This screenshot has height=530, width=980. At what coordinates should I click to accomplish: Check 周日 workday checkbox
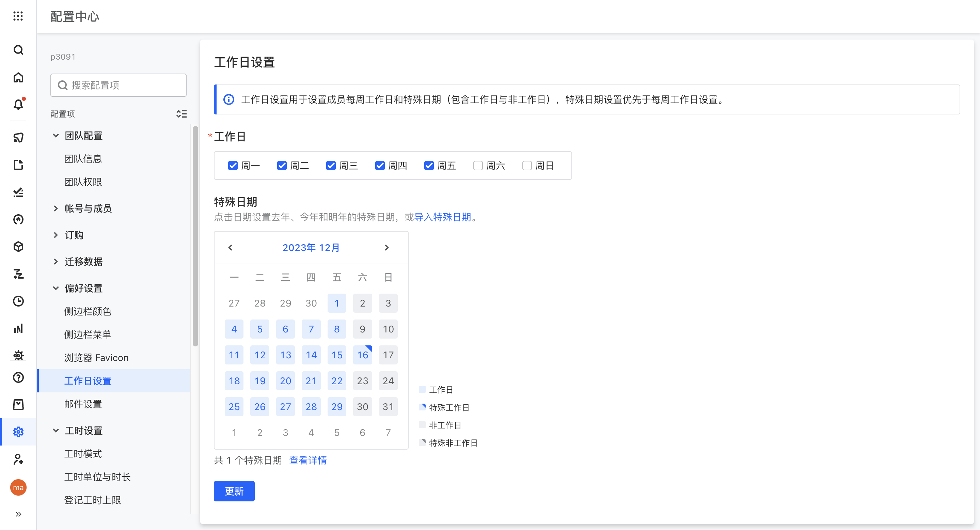pos(527,166)
